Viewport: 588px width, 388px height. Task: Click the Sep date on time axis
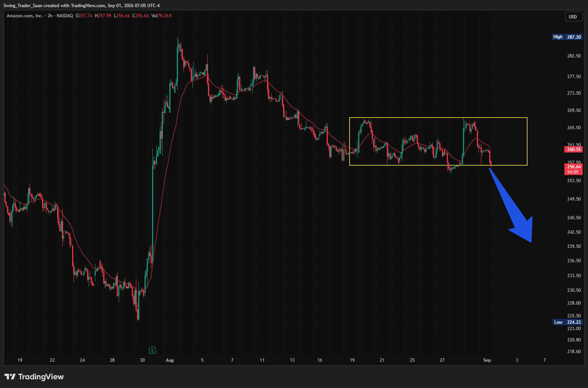(487, 360)
